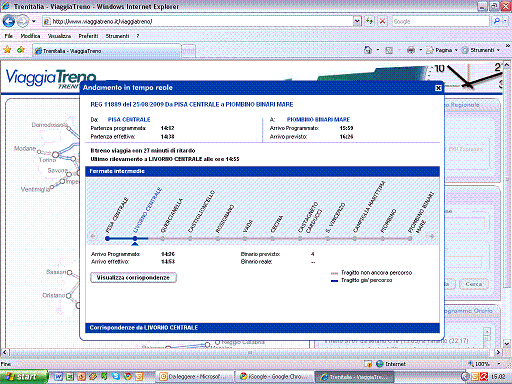Select LIVORNO CENTRALE stop marker on timeline
Image resolution: width=512 pixels, height=384 pixels.
(135, 238)
